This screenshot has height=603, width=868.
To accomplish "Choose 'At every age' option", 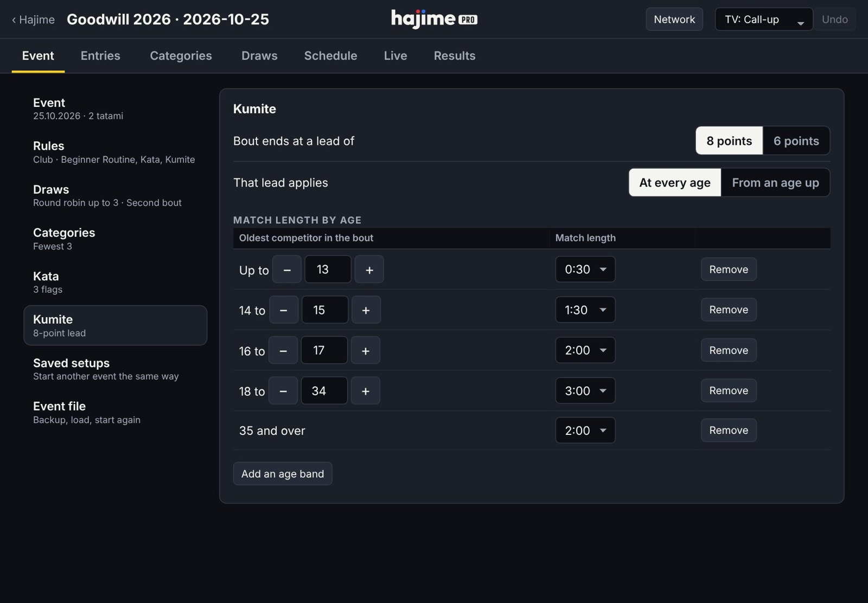I will 675,183.
